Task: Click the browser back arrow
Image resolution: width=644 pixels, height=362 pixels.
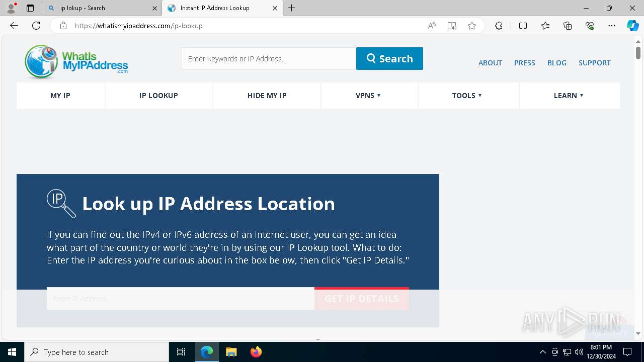Action: (x=14, y=26)
